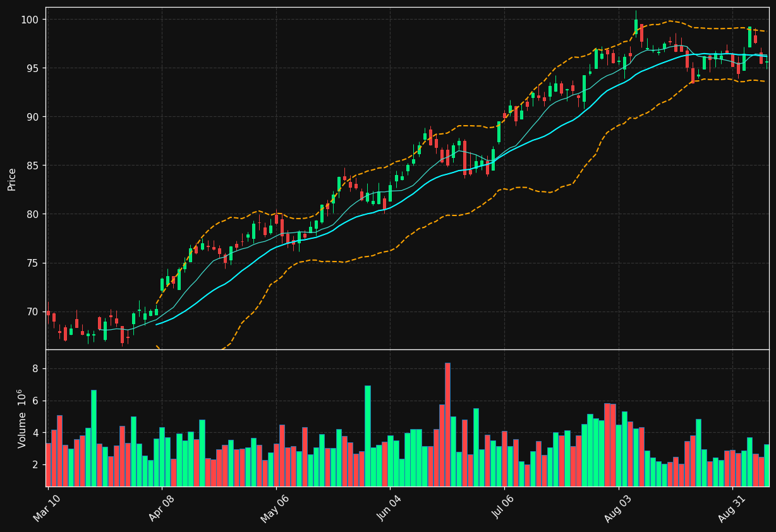Click the 75 price axis label
This screenshot has width=776, height=532.
pos(33,263)
